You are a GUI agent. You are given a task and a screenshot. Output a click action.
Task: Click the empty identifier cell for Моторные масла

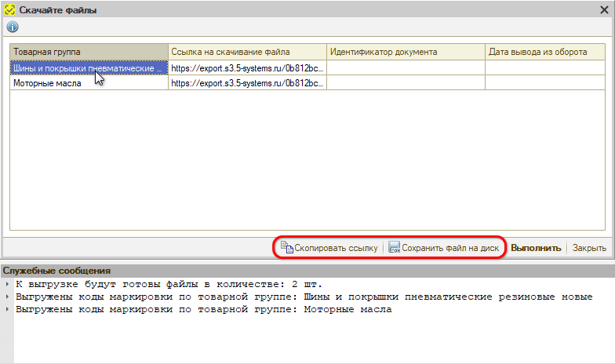tap(406, 82)
